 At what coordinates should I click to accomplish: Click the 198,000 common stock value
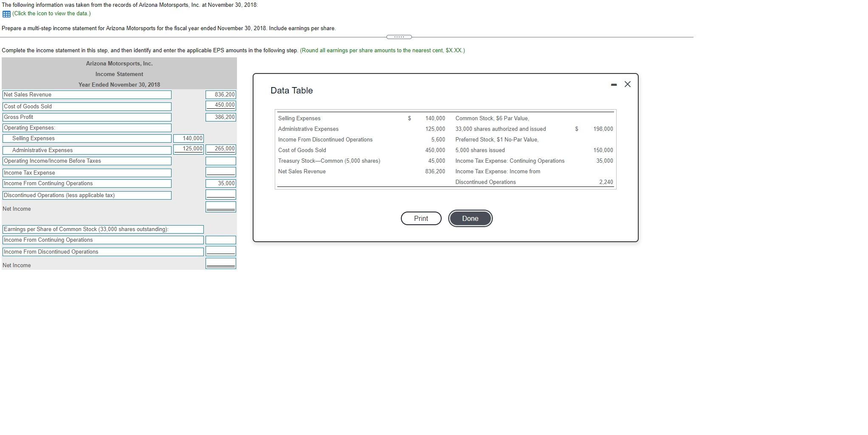point(603,129)
